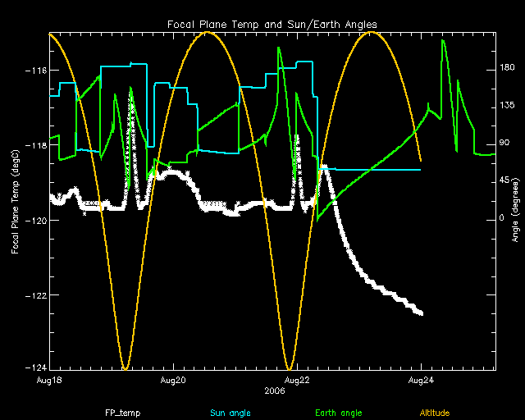Pick the Aug24 x-axis date label

[x=421, y=381]
